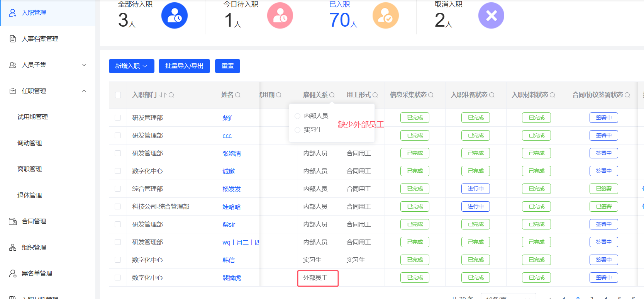Open the 新增入职 dropdown button
644x299 pixels.
coord(131,66)
